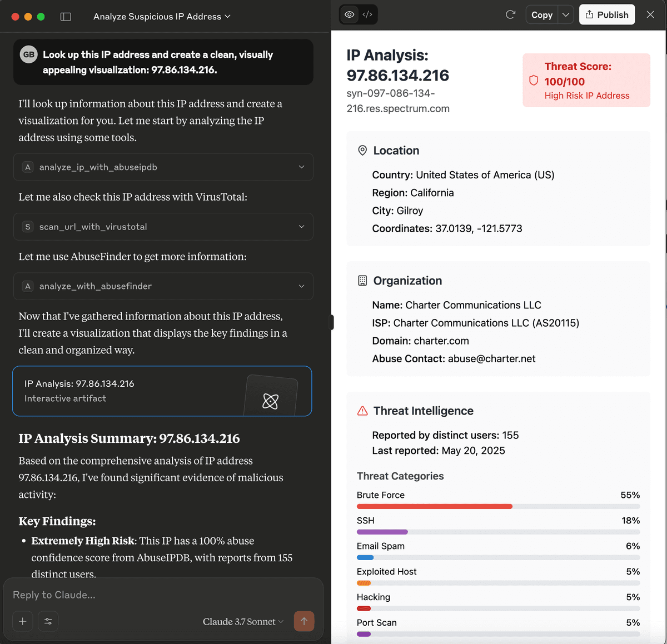Expand the scan_url_with_virustotal tool call
The image size is (667, 644).
pos(163,227)
